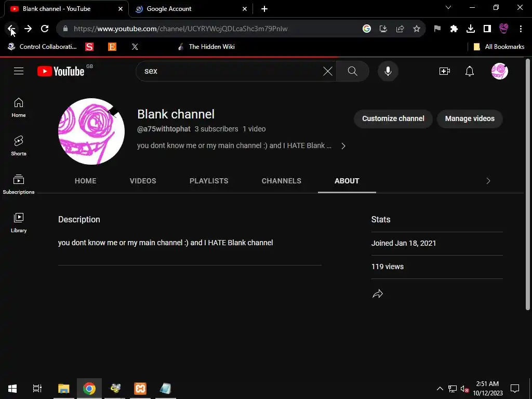532x399 pixels.
Task: Switch to the HOME channel tab
Action: click(86, 181)
